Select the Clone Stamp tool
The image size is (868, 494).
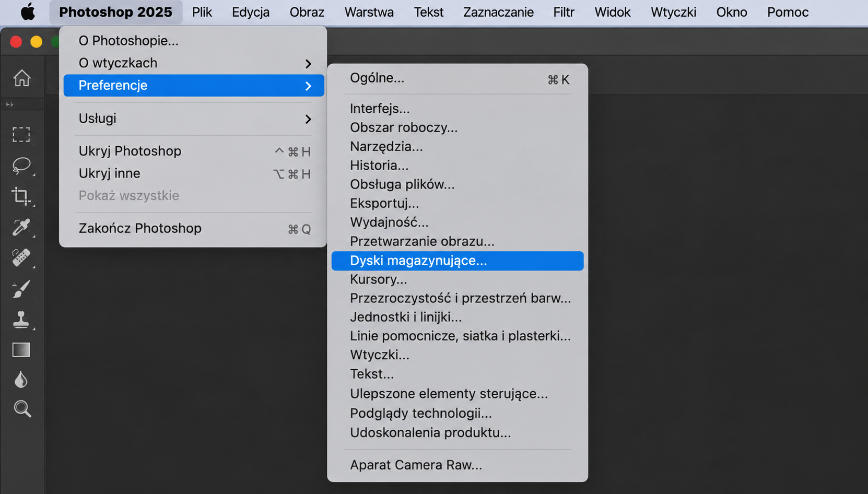point(21,319)
